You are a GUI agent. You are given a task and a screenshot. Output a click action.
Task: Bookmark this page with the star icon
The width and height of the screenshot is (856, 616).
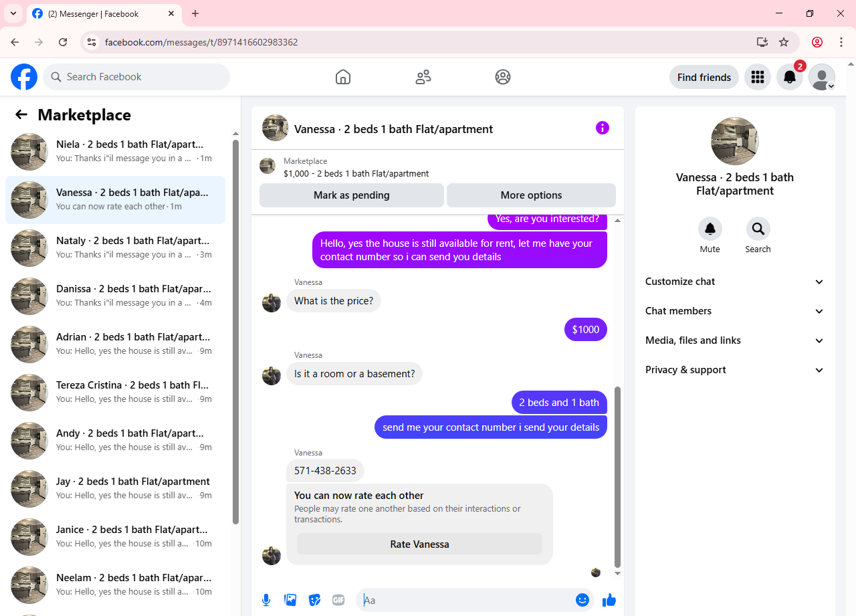click(x=784, y=42)
